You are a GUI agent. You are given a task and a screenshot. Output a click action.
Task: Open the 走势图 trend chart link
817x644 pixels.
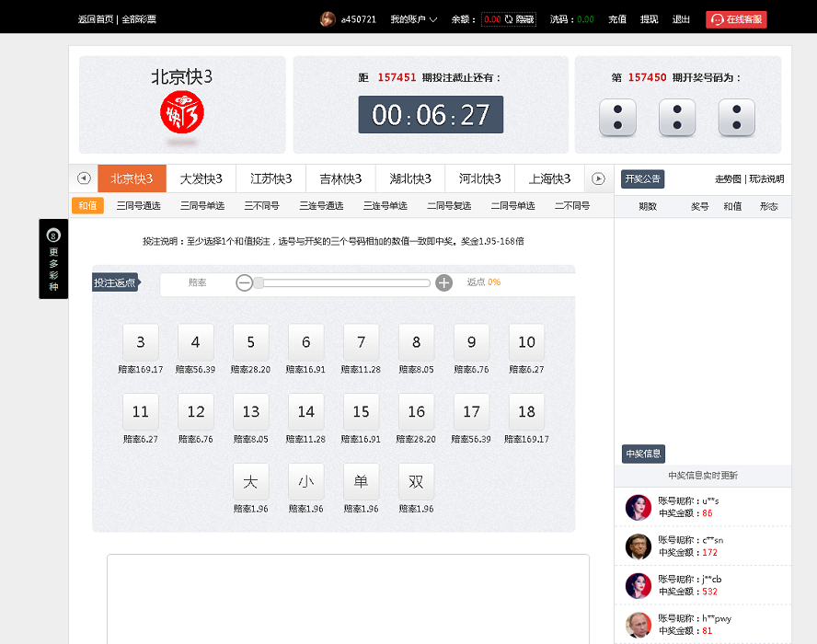point(727,179)
